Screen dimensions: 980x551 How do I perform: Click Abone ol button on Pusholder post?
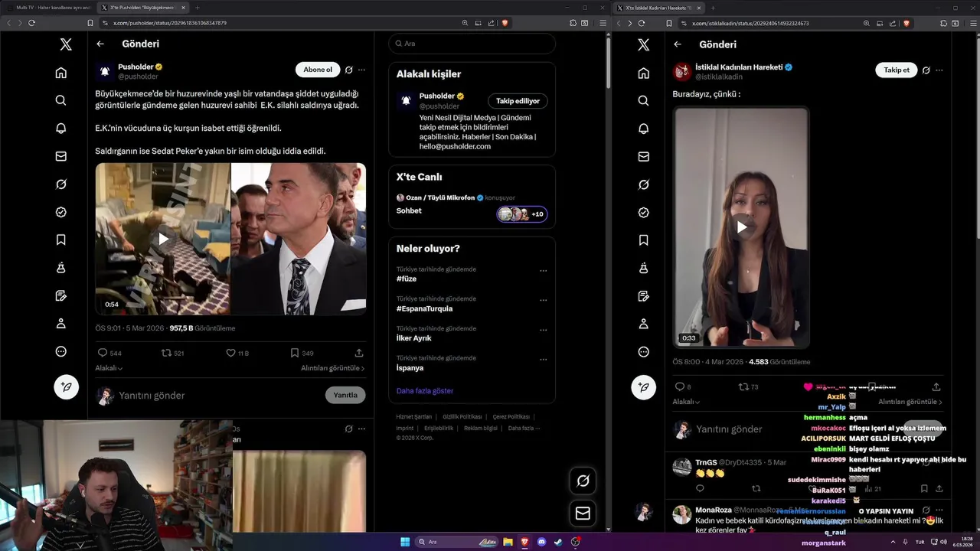coord(318,70)
